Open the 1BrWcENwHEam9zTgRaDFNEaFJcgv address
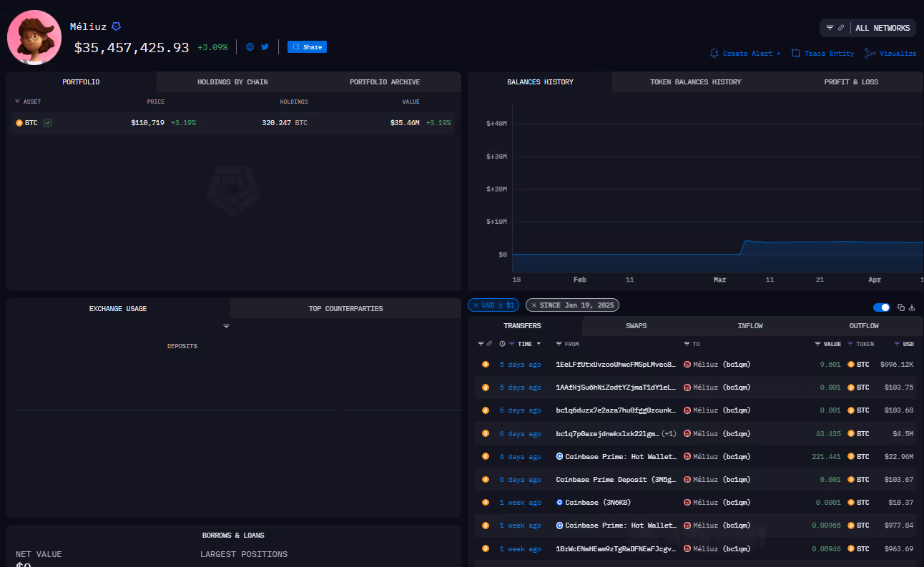 click(616, 549)
